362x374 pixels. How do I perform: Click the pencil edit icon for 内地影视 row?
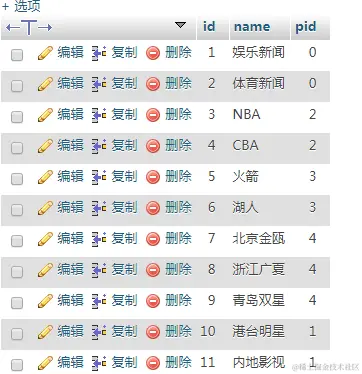pyautogui.click(x=45, y=363)
